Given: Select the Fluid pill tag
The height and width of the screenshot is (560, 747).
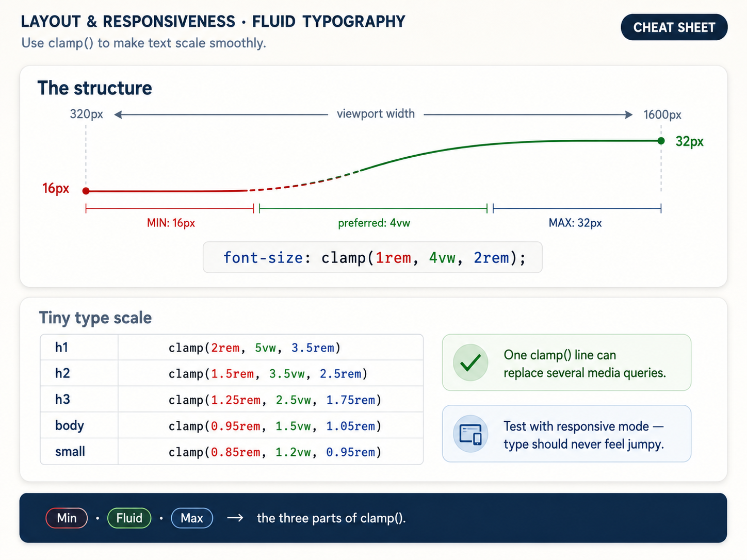Looking at the screenshot, I should pos(129,518).
